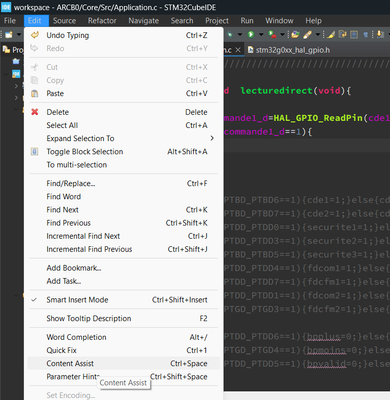Open the Help menu
The image size is (390, 400).
pos(313,21)
